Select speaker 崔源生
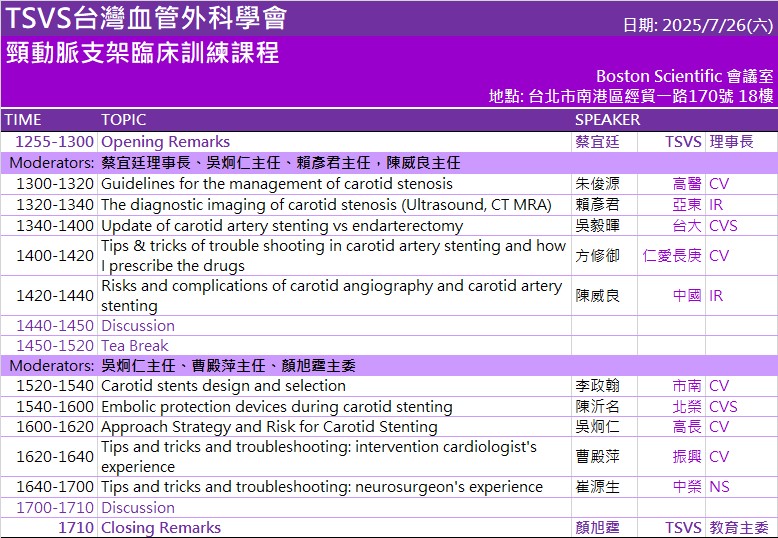This screenshot has height=538, width=778. [x=597, y=487]
